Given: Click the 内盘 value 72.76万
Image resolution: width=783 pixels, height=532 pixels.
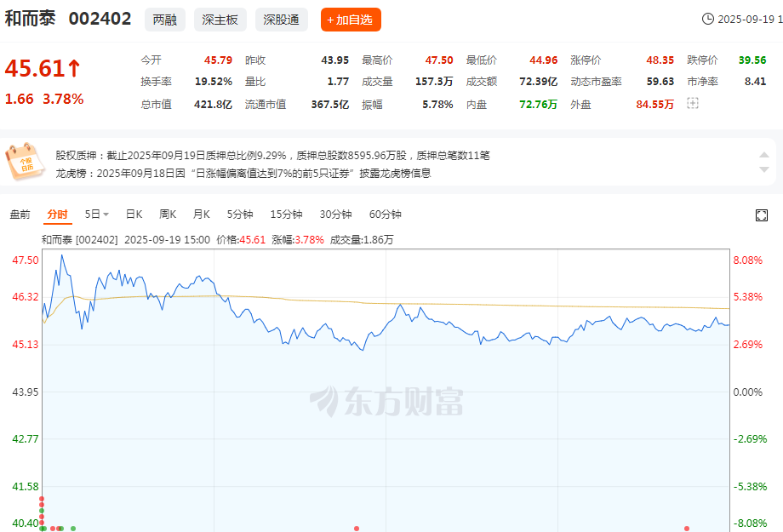Looking at the screenshot, I should [538, 105].
